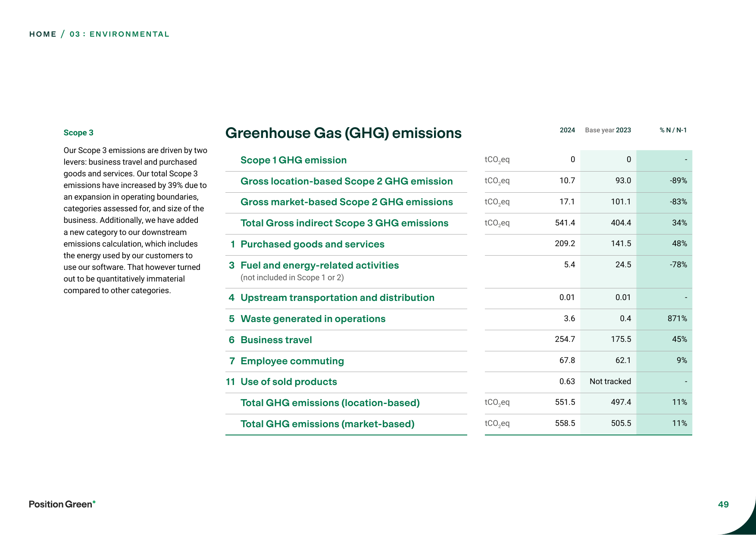This screenshot has height=535, width=756.
Task: Click the note (not included in Scope 1 or 2)
Action: click(292, 278)
